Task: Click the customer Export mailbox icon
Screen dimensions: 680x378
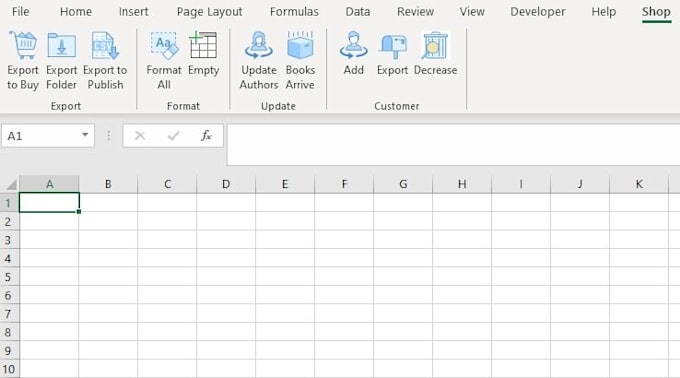Action: 392,46
